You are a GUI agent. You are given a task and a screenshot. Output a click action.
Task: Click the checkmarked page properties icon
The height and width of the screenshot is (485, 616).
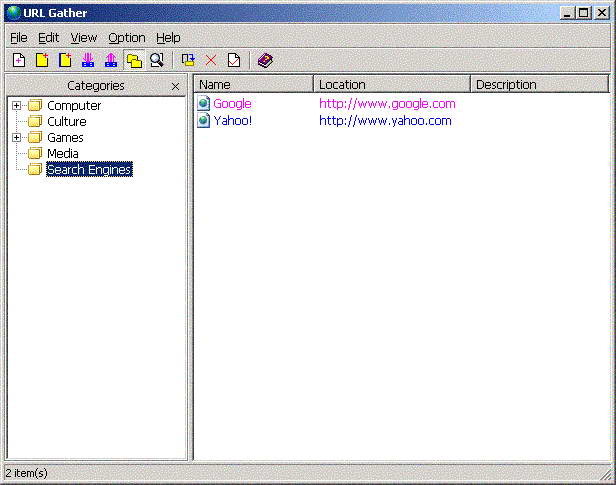pos(233,61)
